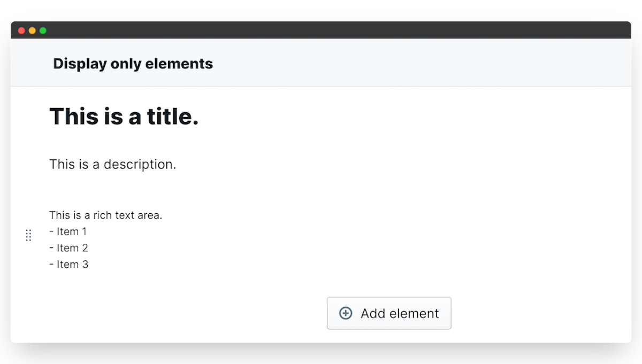The image size is (642, 364).
Task: Click the word 'description' in the paragraph
Action: [x=140, y=164]
